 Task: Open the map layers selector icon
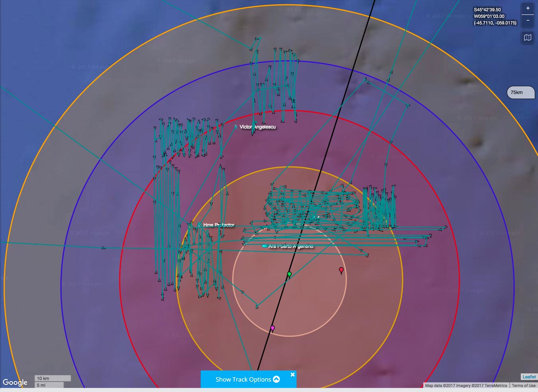click(527, 38)
